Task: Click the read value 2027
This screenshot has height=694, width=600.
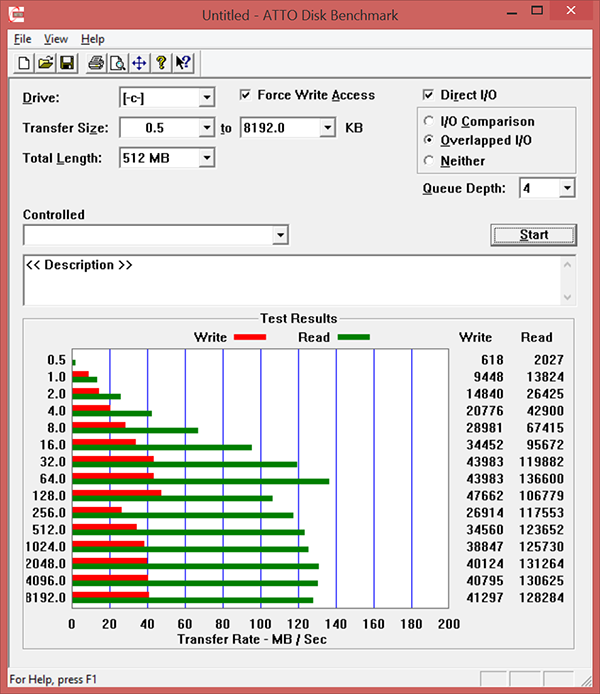Action: (x=549, y=360)
